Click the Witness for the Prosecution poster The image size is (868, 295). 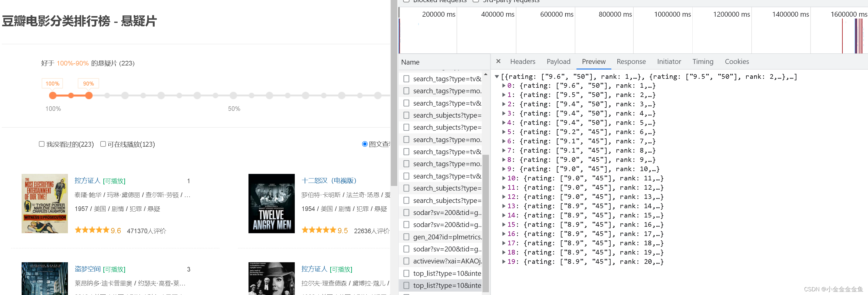(44, 204)
